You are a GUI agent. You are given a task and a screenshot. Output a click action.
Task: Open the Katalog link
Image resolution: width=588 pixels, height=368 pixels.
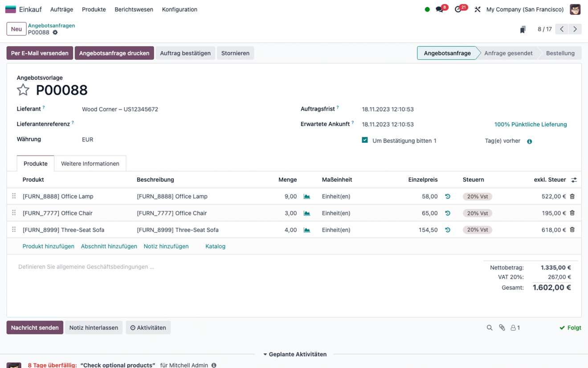(216, 246)
